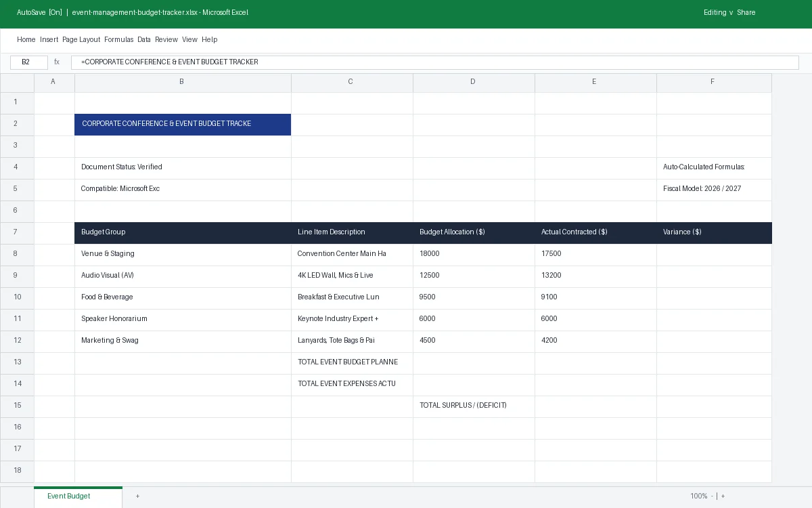Image resolution: width=812 pixels, height=508 pixels.
Task: Open the Help tab
Action: [x=209, y=40]
